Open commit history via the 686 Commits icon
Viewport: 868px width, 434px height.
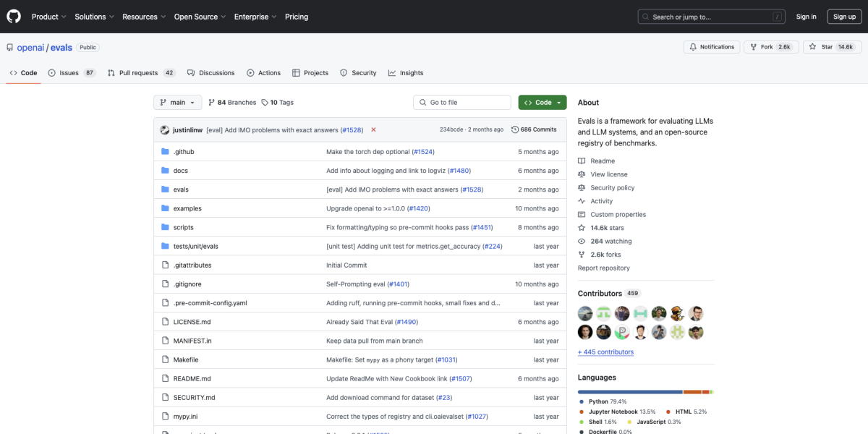pyautogui.click(x=516, y=129)
